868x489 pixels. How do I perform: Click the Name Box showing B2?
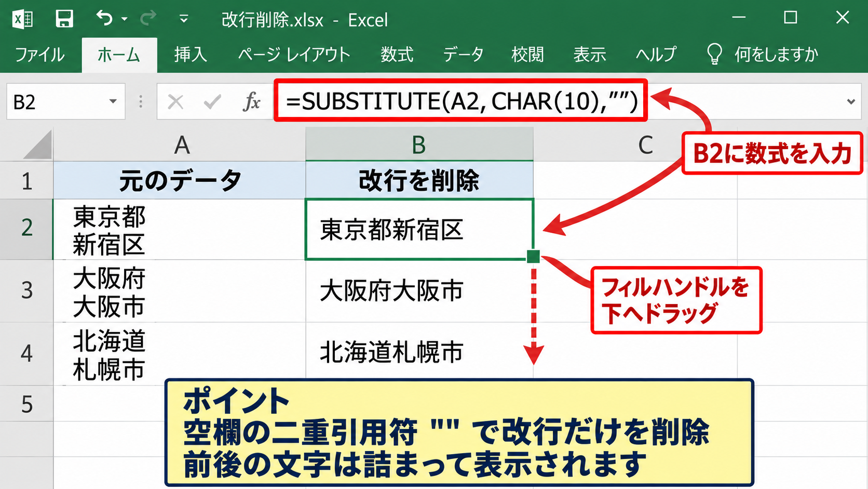tap(66, 101)
